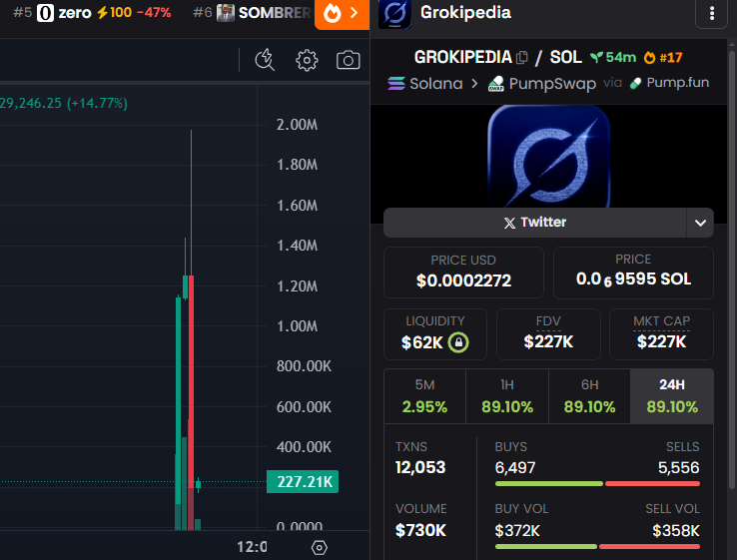Copy the GROKIPEDIA token name
Image resolution: width=737 pixels, height=560 pixels.
click(521, 58)
